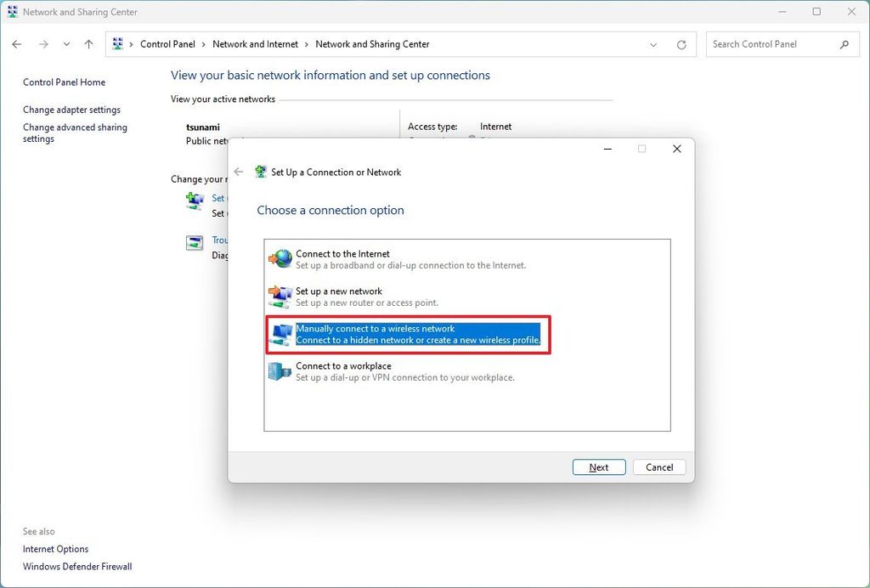Cancel the connection setup dialog
Screen dimensions: 870x588
659,466
